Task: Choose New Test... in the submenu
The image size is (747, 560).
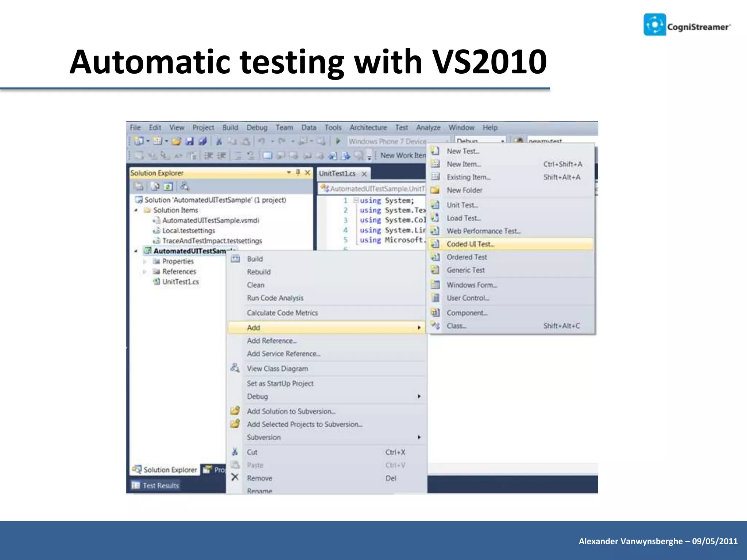Action: coord(510,151)
